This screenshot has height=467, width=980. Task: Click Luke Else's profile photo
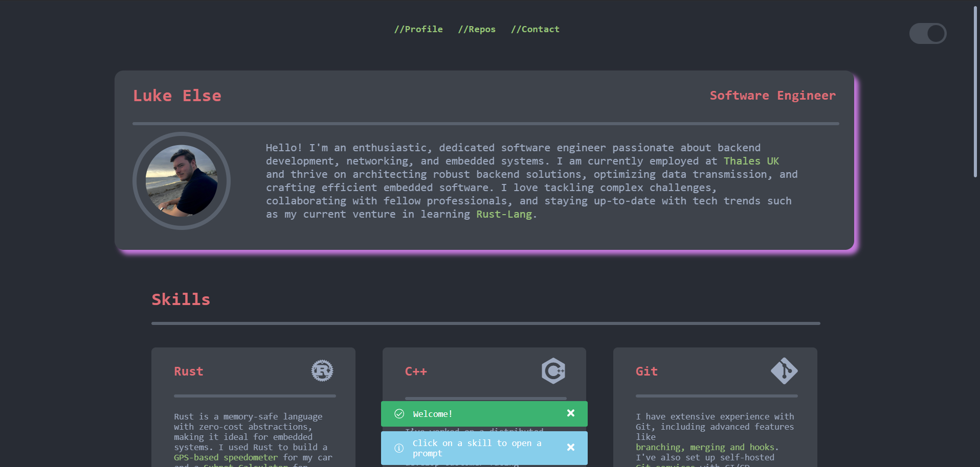[182, 181]
